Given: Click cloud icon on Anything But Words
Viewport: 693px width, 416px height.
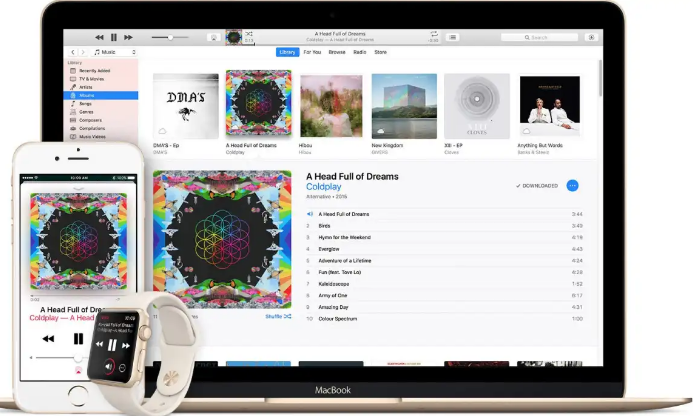Looking at the screenshot, I should tap(526, 131).
